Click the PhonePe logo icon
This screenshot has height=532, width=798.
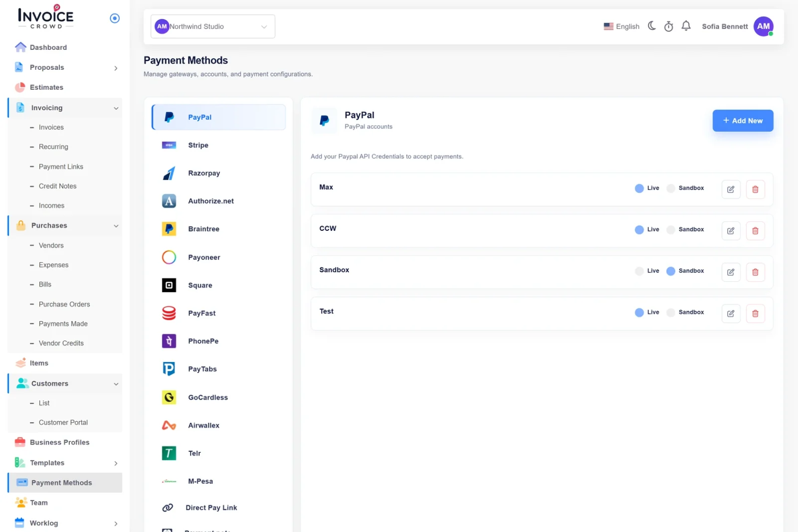[x=169, y=341]
